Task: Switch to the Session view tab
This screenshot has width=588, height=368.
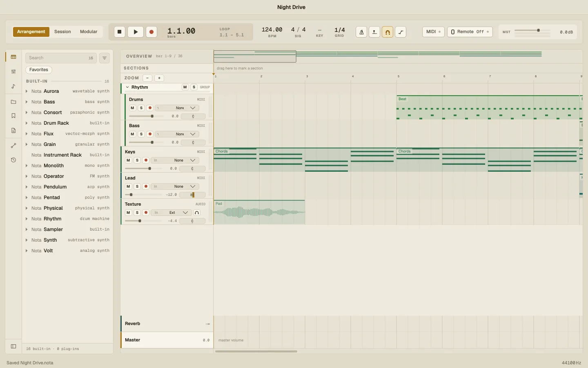Action: pos(62,32)
